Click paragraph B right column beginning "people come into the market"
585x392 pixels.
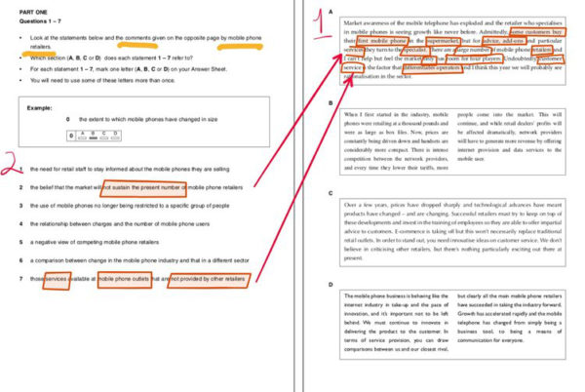pyautogui.click(x=509, y=137)
